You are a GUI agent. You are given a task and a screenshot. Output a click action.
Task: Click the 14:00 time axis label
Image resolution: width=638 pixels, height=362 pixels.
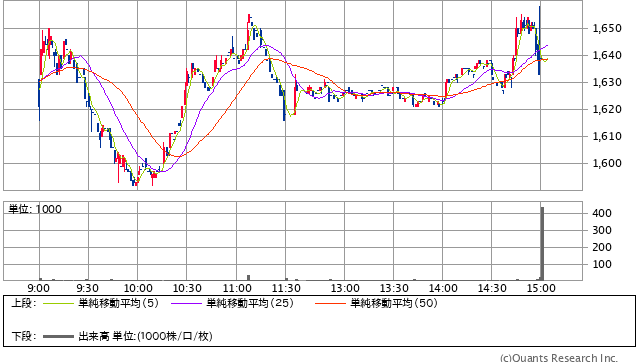[x=443, y=288]
